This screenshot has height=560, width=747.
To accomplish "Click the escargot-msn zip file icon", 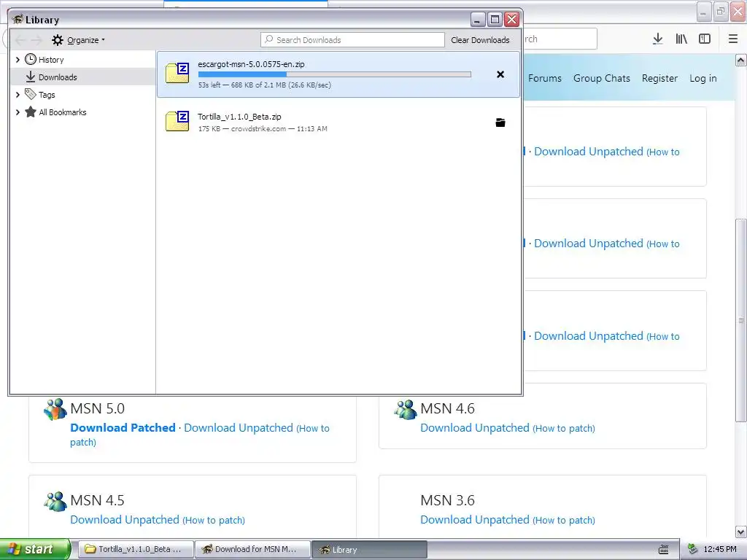I will (x=177, y=74).
